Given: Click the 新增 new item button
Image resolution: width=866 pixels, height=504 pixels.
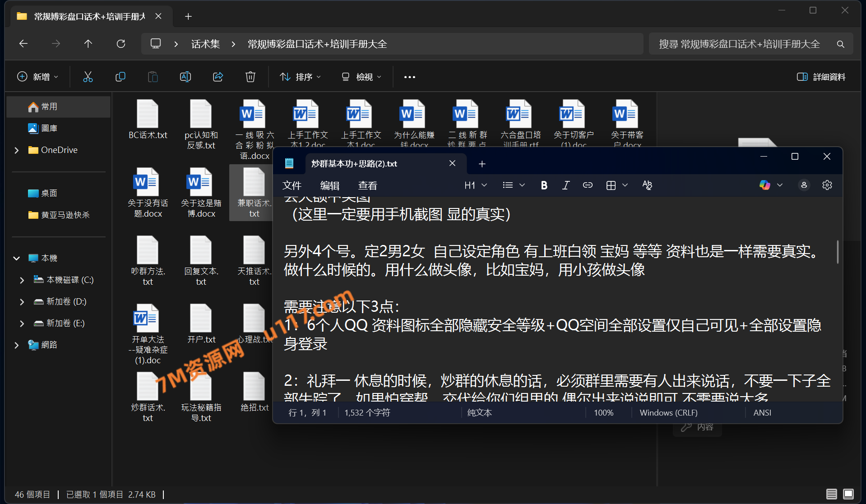Looking at the screenshot, I should (38, 77).
